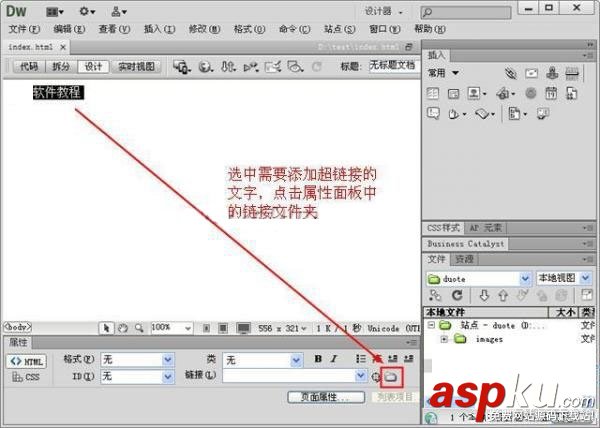
Task: Click into the document Title field
Action: (x=395, y=65)
